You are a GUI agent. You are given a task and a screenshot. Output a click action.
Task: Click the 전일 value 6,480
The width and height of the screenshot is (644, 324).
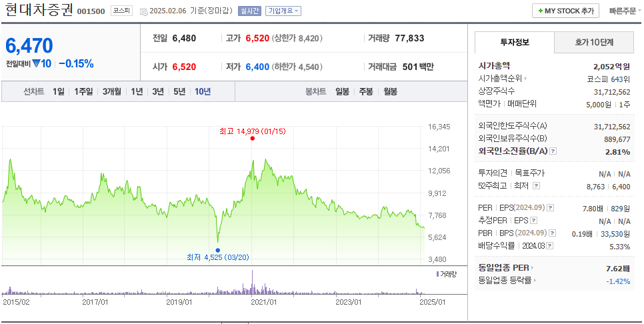pos(184,39)
